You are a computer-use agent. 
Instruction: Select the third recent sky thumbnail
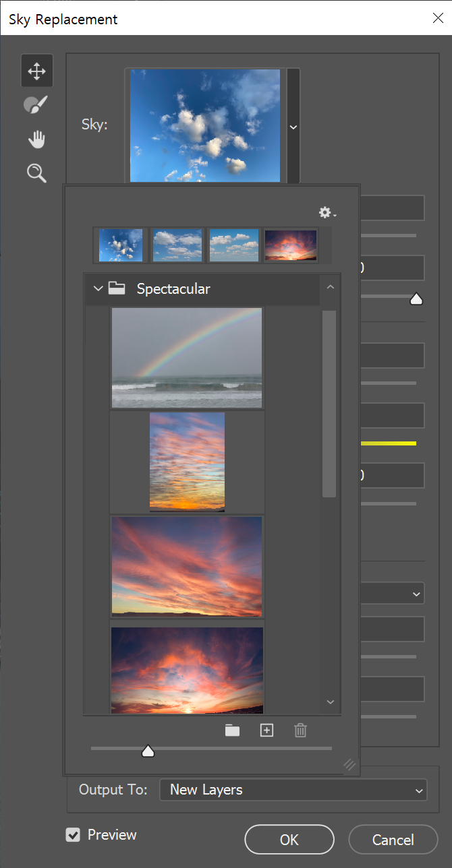click(234, 245)
